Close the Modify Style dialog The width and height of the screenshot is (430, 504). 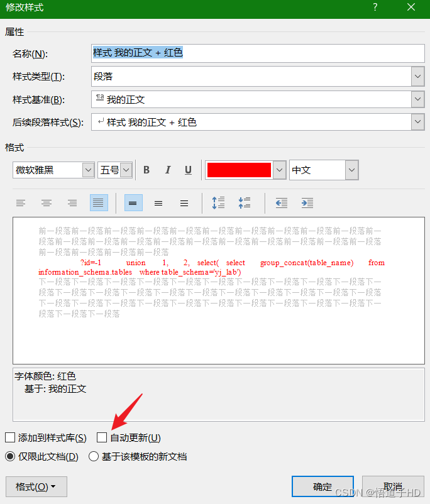click(x=411, y=7)
